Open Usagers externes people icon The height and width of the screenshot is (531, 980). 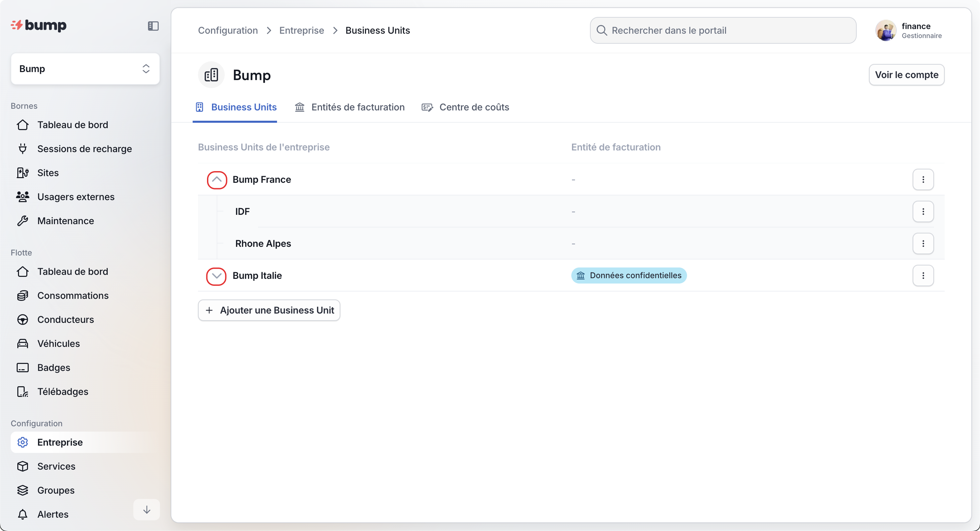(x=22, y=197)
